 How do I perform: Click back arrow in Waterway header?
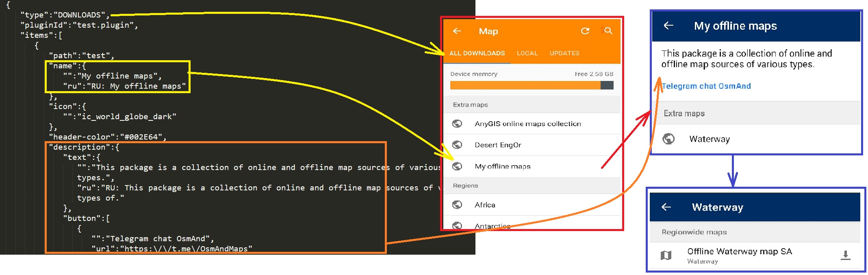[666, 207]
